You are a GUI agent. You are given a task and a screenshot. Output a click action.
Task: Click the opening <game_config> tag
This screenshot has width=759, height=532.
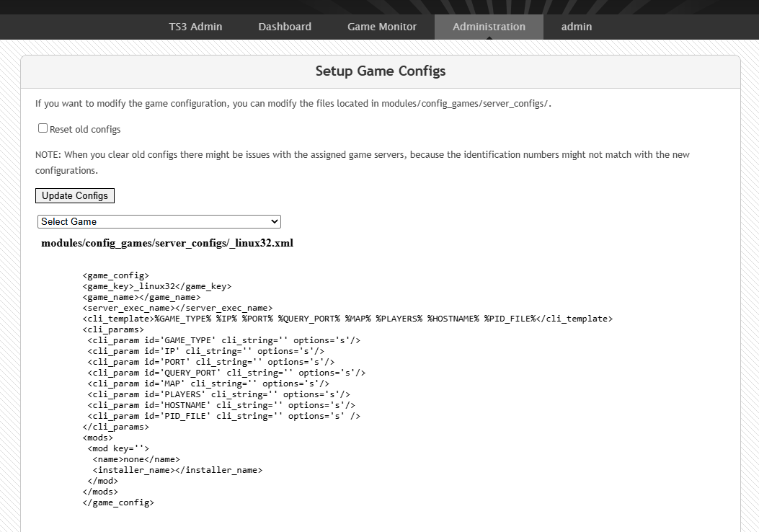(x=116, y=275)
